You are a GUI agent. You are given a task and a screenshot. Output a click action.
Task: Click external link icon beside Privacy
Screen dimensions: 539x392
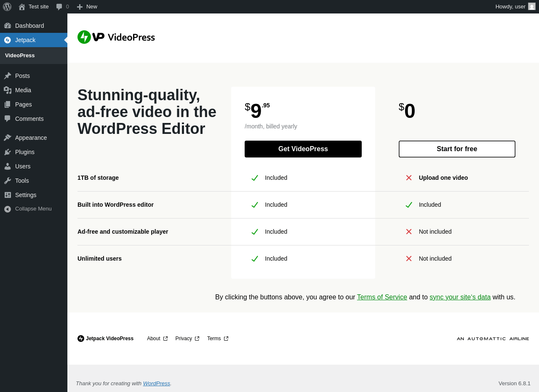pyautogui.click(x=197, y=339)
